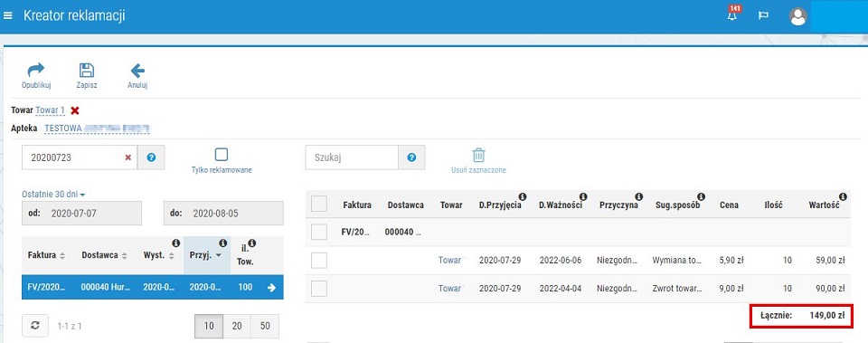Enable Tylko reklamowane checkbox

(221, 155)
